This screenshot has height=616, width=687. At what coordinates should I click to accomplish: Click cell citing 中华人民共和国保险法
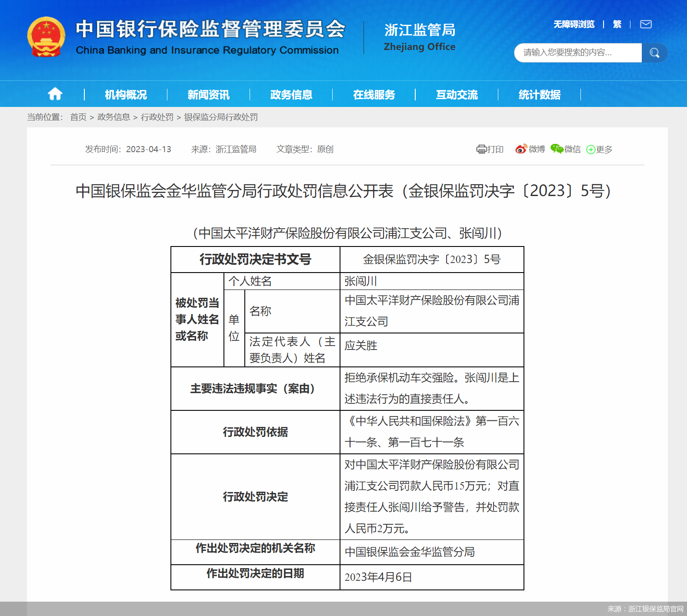432,432
